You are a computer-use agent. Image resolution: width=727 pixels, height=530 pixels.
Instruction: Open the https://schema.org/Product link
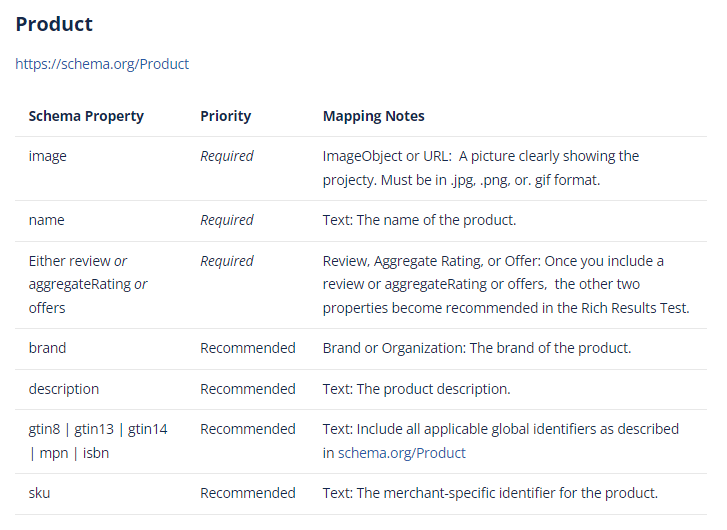point(102,64)
